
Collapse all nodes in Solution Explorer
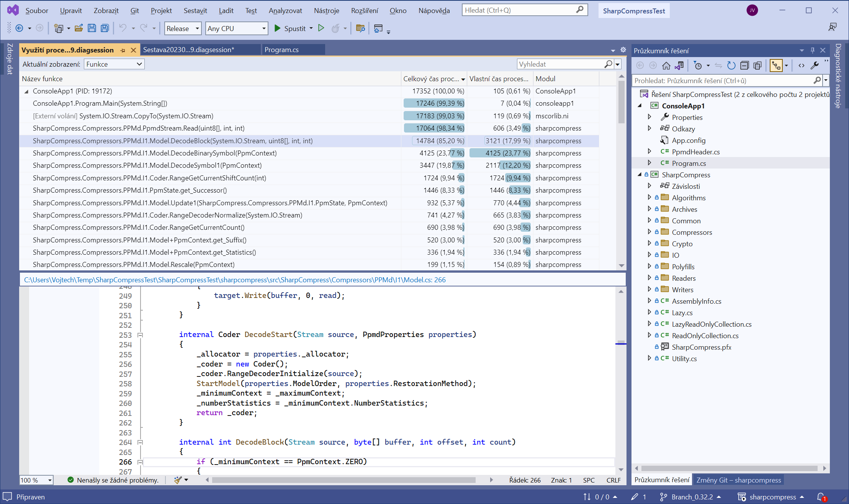tap(744, 65)
